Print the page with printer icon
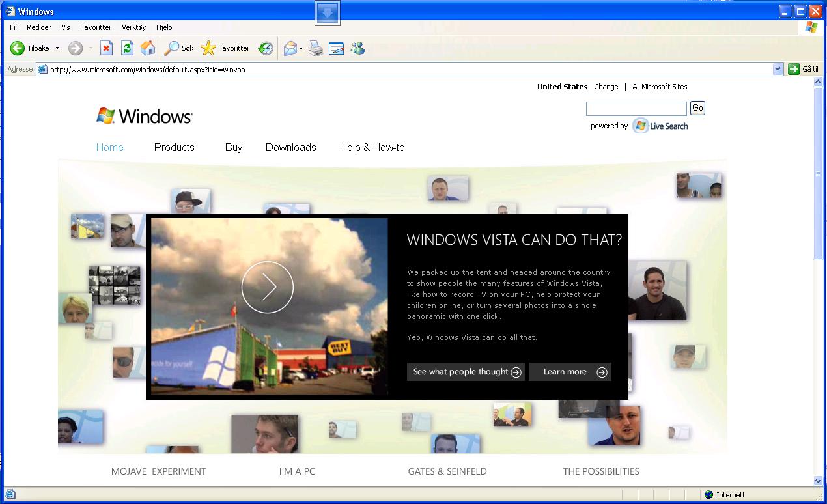827x504 pixels. pyautogui.click(x=316, y=48)
